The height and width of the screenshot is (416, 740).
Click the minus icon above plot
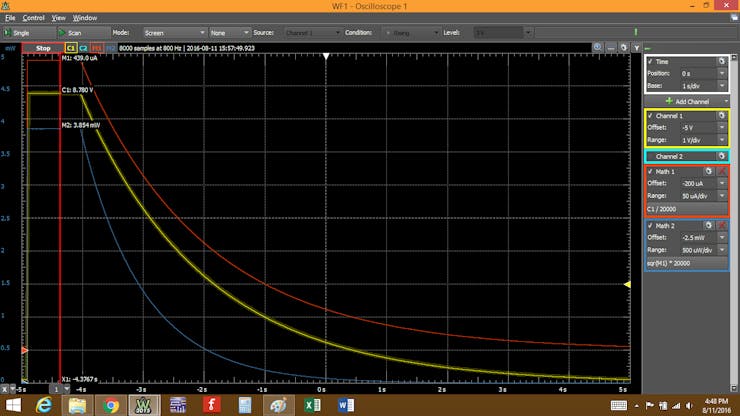coord(611,48)
